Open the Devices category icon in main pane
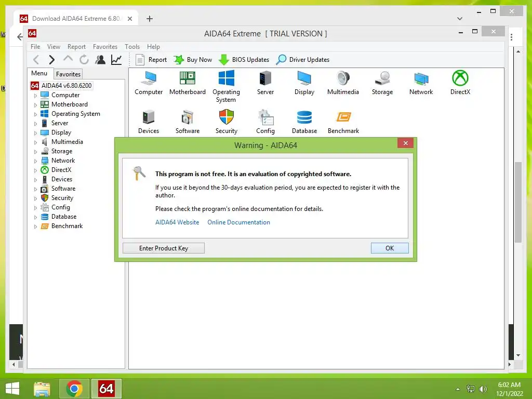Viewport: 532px width, 399px height. [x=149, y=122]
